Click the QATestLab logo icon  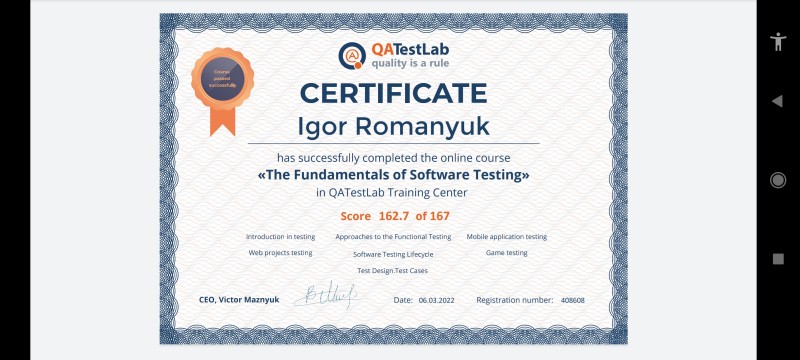point(352,55)
